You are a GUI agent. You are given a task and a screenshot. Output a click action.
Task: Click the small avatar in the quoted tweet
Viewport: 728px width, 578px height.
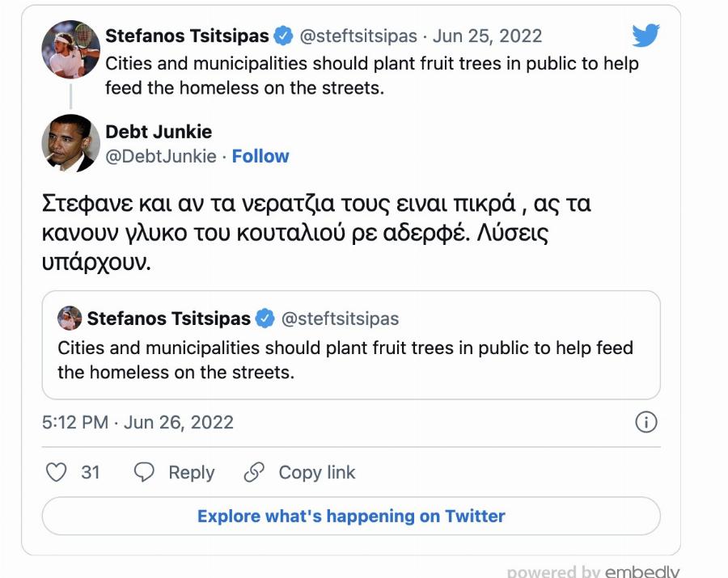tap(69, 319)
